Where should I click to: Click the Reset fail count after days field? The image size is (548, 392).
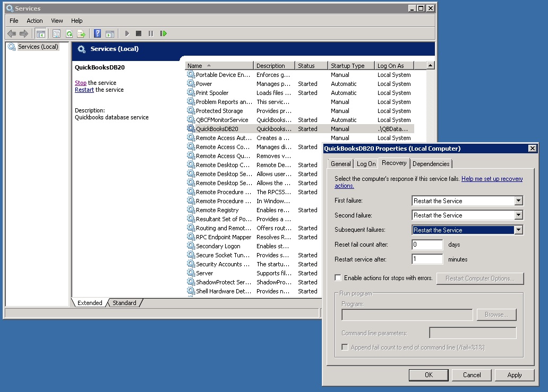click(427, 245)
